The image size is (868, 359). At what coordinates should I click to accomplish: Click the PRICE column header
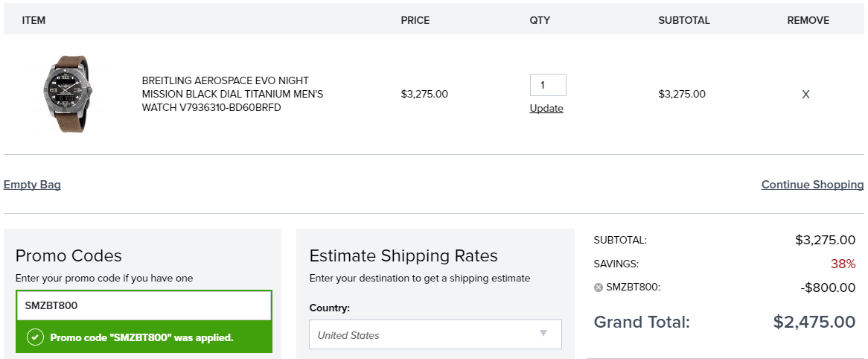click(x=415, y=21)
